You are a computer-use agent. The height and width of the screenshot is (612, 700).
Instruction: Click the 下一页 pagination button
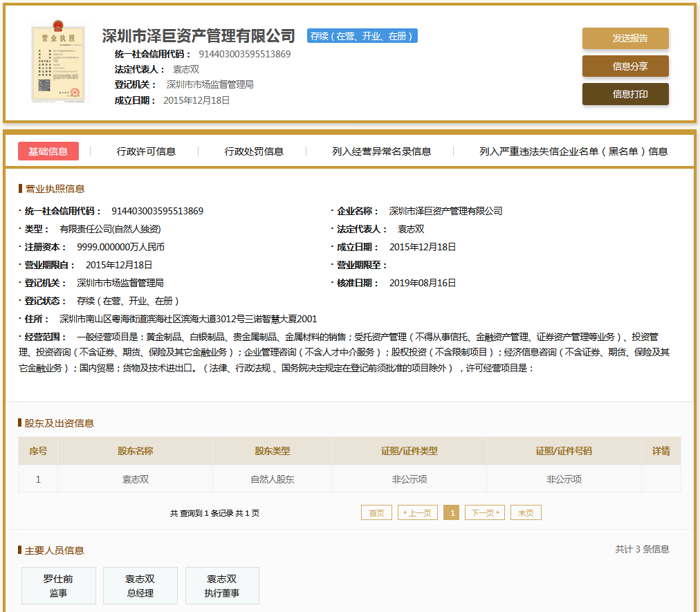(485, 512)
